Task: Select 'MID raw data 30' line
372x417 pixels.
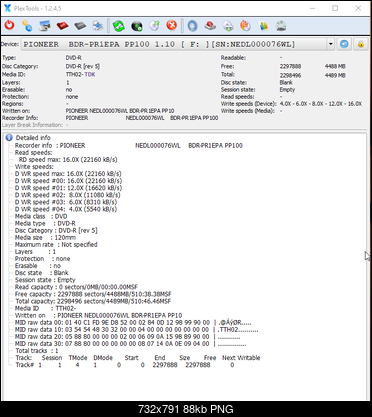Action: [130, 344]
